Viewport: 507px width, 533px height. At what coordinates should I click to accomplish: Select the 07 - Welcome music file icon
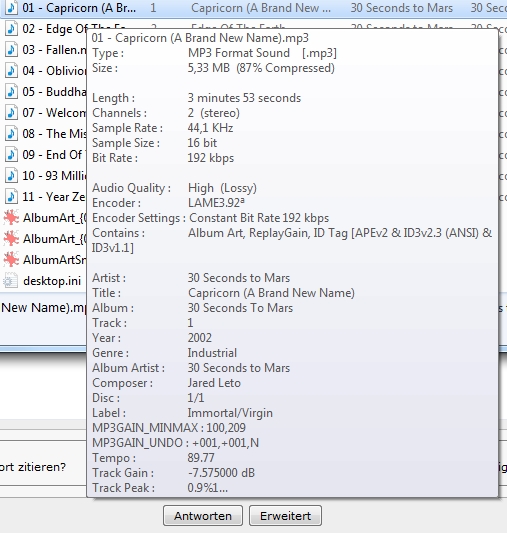pos(11,113)
